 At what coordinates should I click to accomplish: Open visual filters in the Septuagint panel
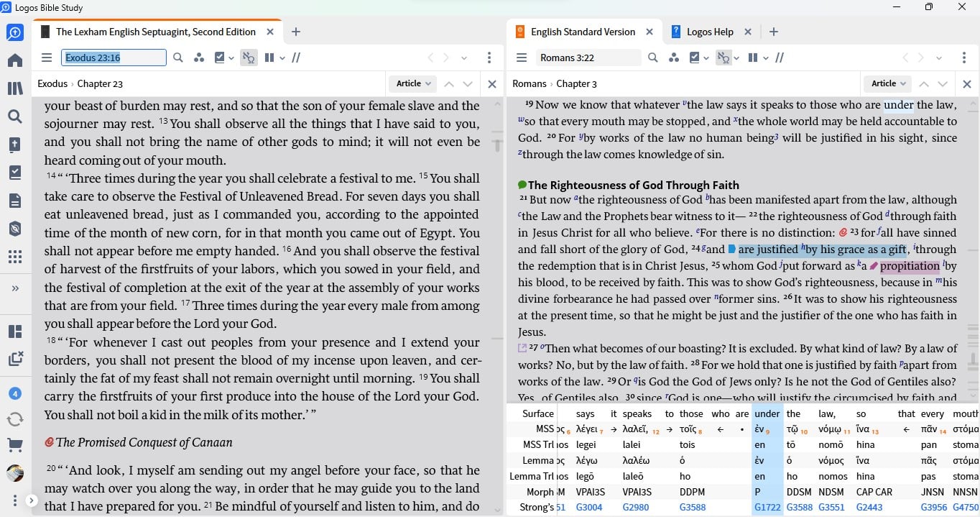tap(200, 58)
